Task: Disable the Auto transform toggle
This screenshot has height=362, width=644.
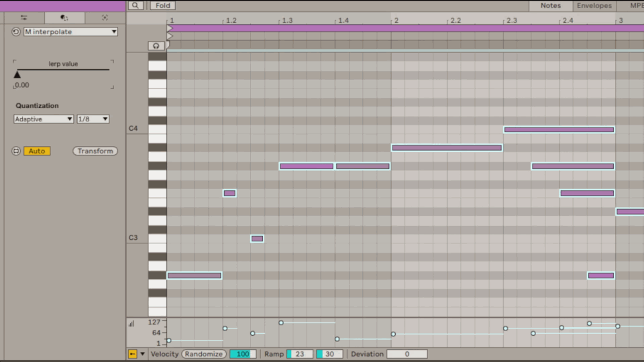Action: pos(37,151)
